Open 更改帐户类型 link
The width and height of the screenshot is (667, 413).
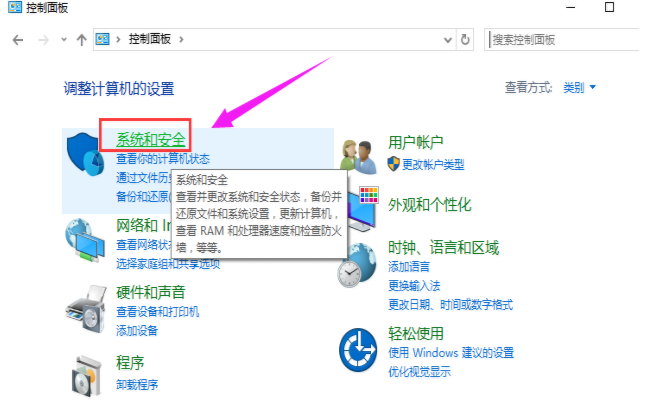[x=433, y=165]
